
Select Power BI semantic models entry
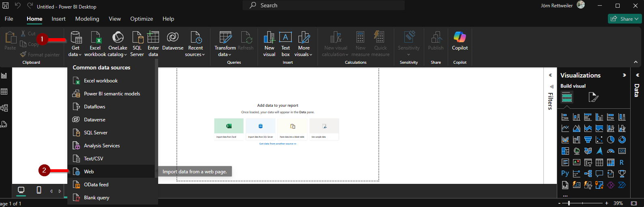point(111,94)
